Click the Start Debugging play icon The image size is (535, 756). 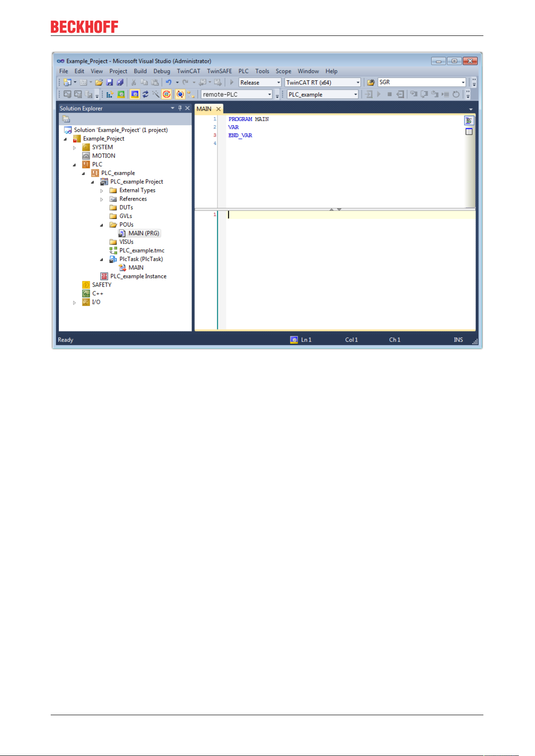coord(232,83)
